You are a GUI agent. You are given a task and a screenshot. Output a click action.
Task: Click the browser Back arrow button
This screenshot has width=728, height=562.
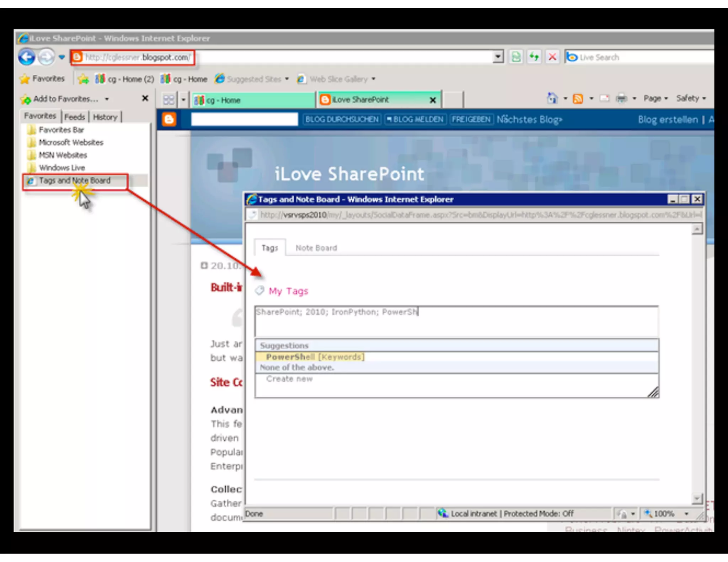point(27,57)
